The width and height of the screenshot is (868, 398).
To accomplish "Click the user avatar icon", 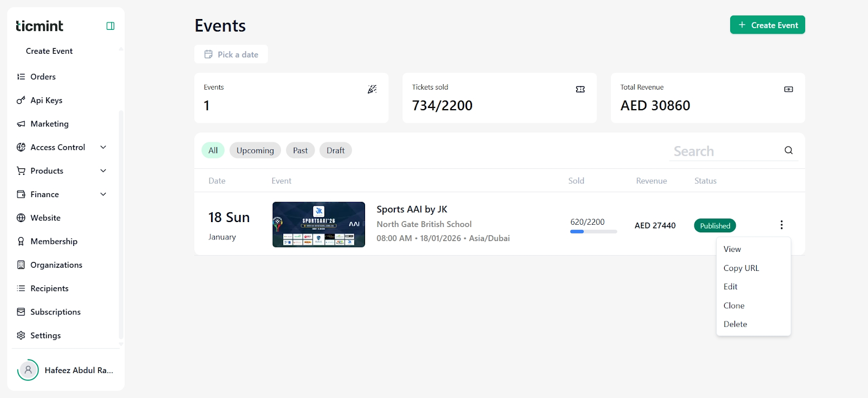I will tap(28, 370).
